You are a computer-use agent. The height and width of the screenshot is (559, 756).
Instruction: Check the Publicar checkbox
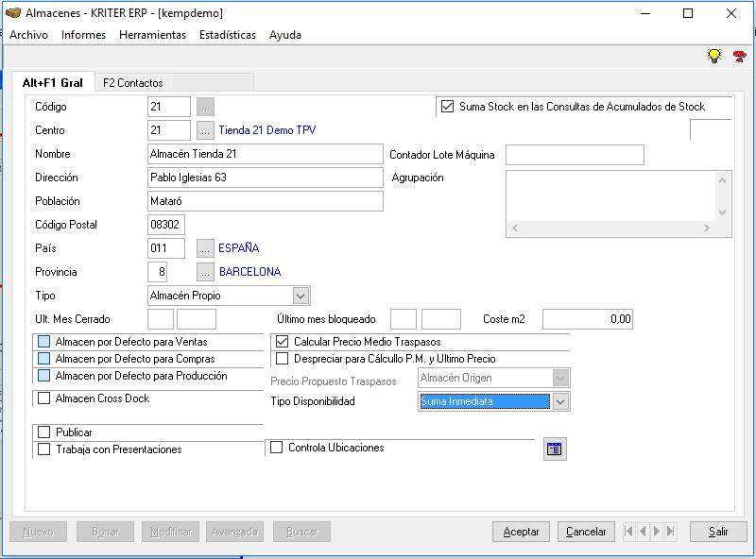(x=43, y=432)
